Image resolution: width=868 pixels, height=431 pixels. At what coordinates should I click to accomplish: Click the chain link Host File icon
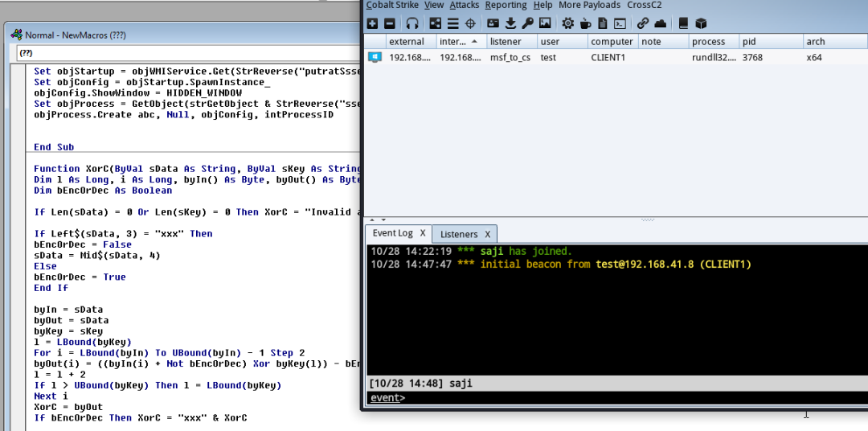(x=643, y=23)
